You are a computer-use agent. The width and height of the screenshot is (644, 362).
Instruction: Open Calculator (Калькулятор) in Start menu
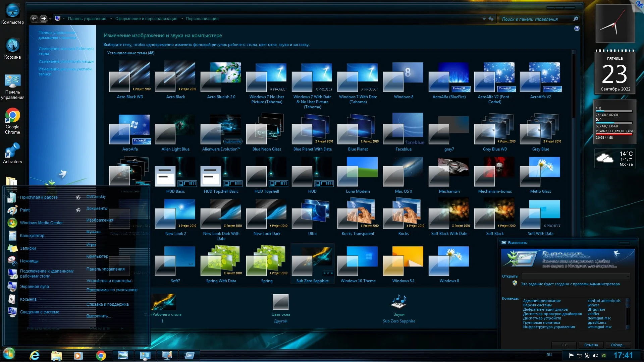click(32, 236)
